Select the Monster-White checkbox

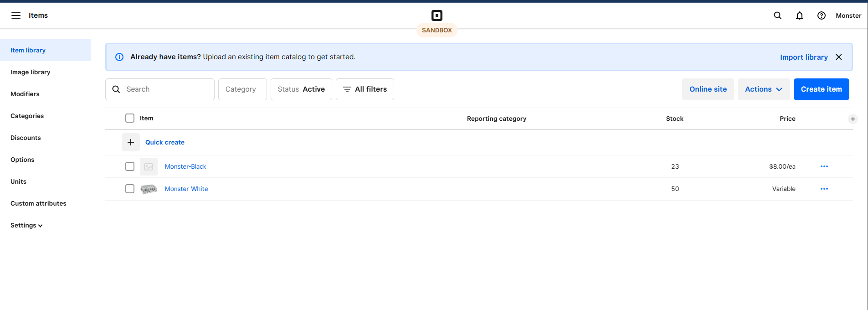[130, 189]
